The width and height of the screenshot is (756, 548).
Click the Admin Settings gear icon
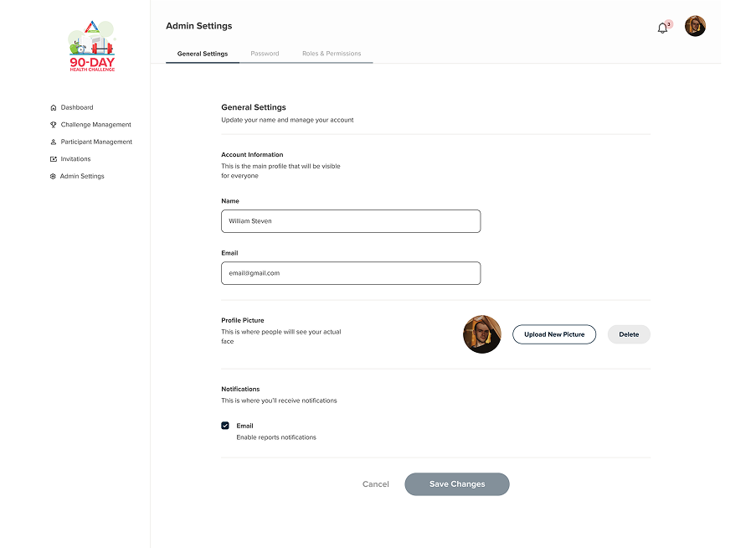[x=54, y=177]
